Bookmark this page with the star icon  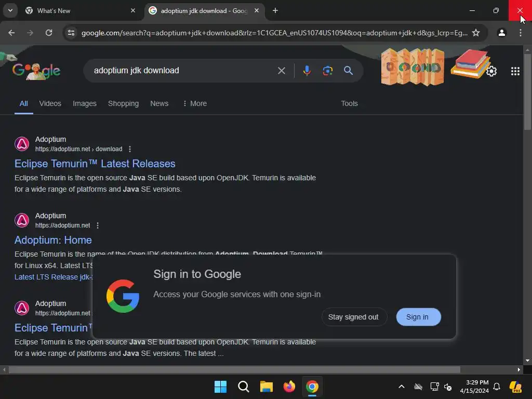click(476, 33)
